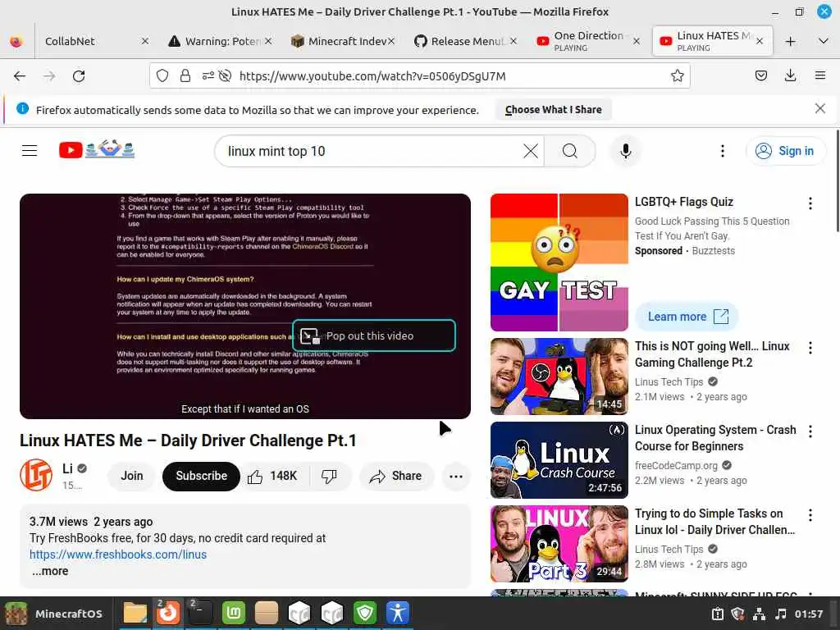Go to YouTube home via logo
Image resolution: width=840 pixels, height=630 pixels.
[x=97, y=150]
